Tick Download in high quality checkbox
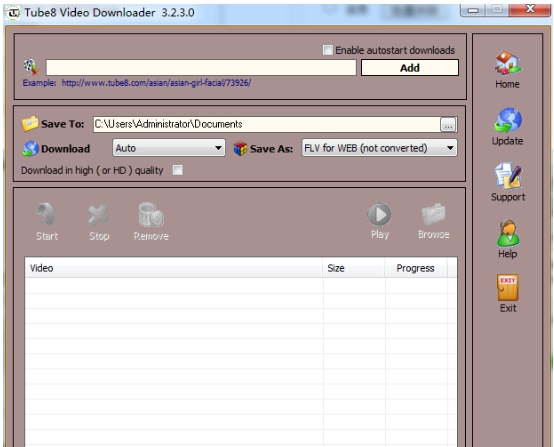 coord(178,170)
